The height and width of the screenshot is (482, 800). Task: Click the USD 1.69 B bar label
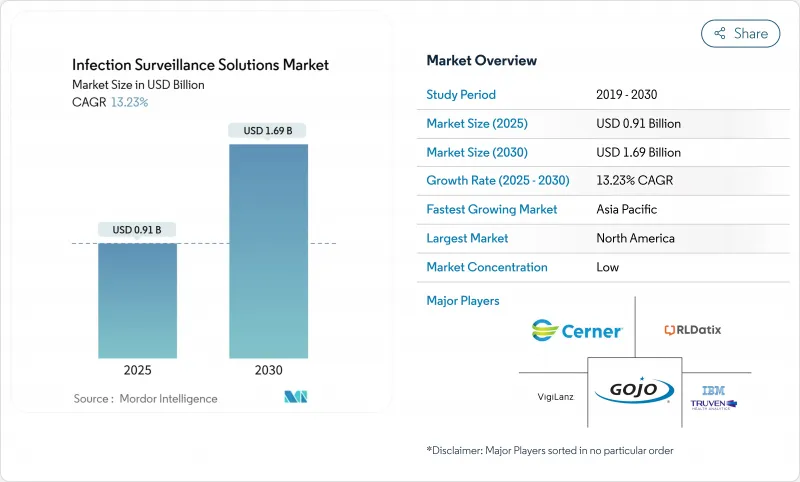[x=268, y=131]
